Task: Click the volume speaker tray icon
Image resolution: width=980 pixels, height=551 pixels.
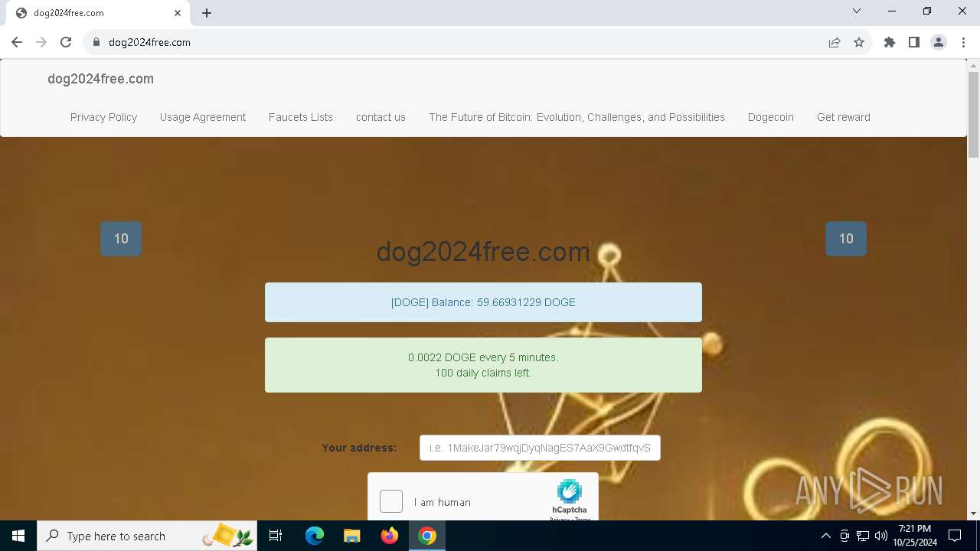Action: [x=881, y=536]
